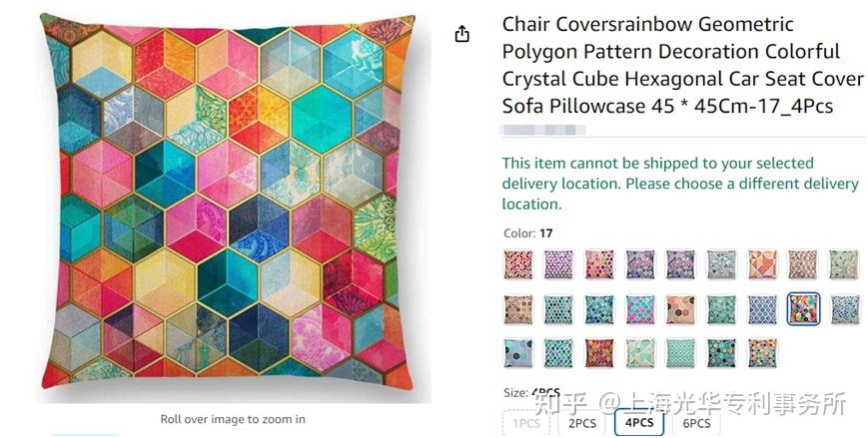Image resolution: width=868 pixels, height=438 pixels.
Task: Choose the 4PCS size option
Action: pos(639,422)
